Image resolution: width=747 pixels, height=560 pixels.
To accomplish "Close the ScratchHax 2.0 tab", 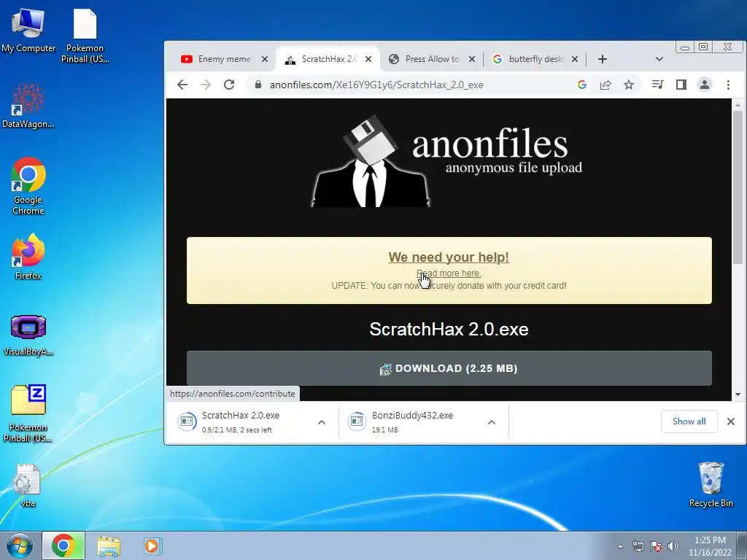I will click(x=368, y=59).
